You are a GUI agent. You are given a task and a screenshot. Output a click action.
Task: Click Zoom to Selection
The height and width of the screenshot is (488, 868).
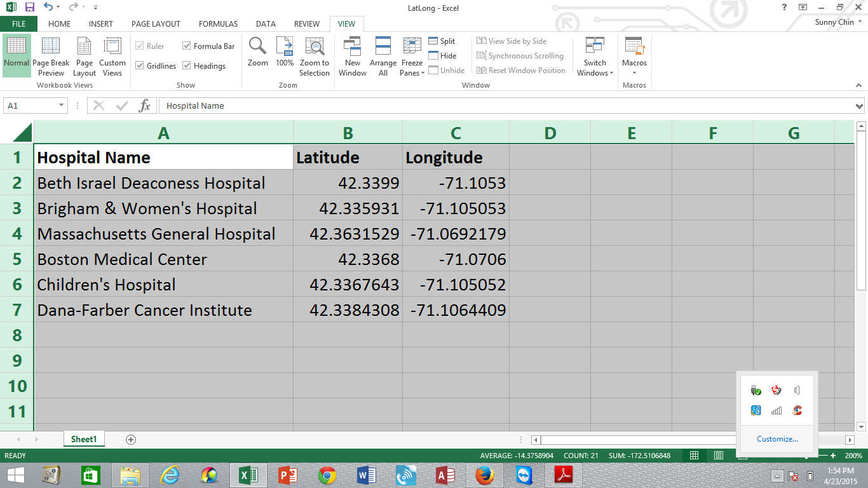[315, 55]
